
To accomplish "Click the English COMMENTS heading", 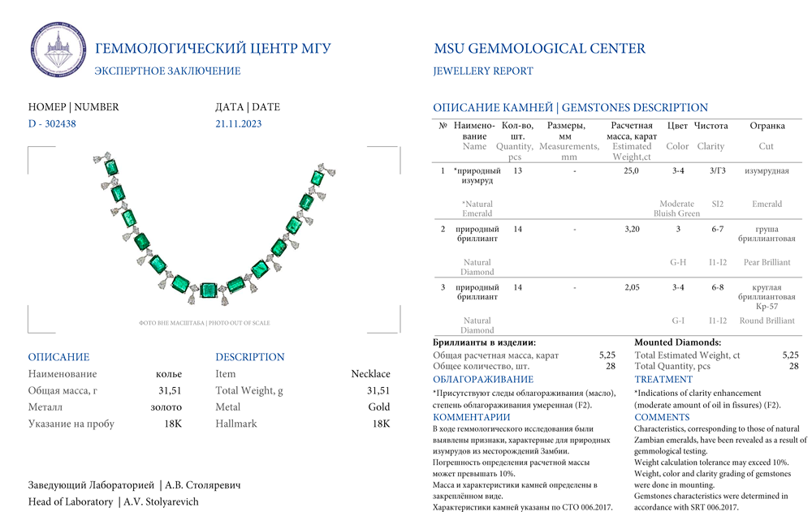I will click(662, 417).
